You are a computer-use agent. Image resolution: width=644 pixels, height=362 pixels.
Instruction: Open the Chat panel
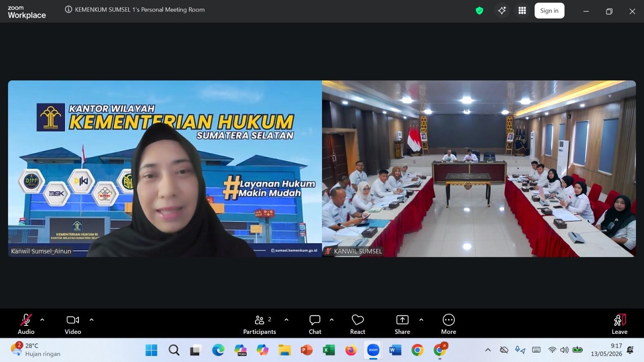[x=315, y=324]
